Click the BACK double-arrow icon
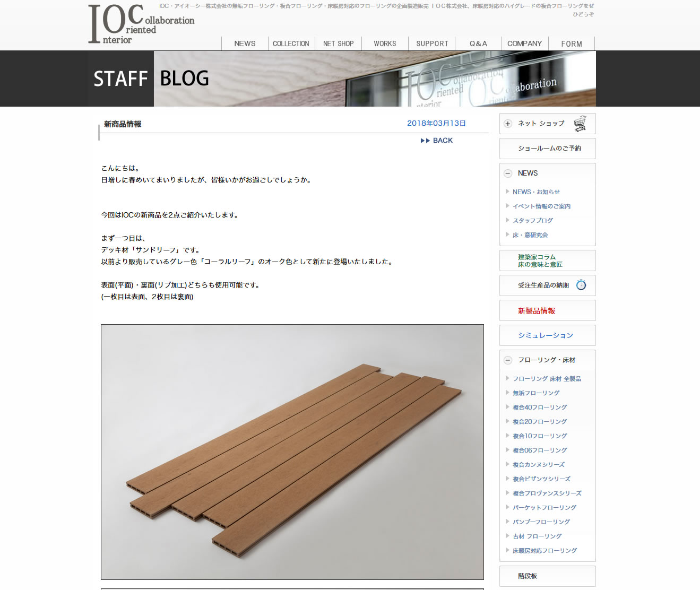 tap(425, 141)
